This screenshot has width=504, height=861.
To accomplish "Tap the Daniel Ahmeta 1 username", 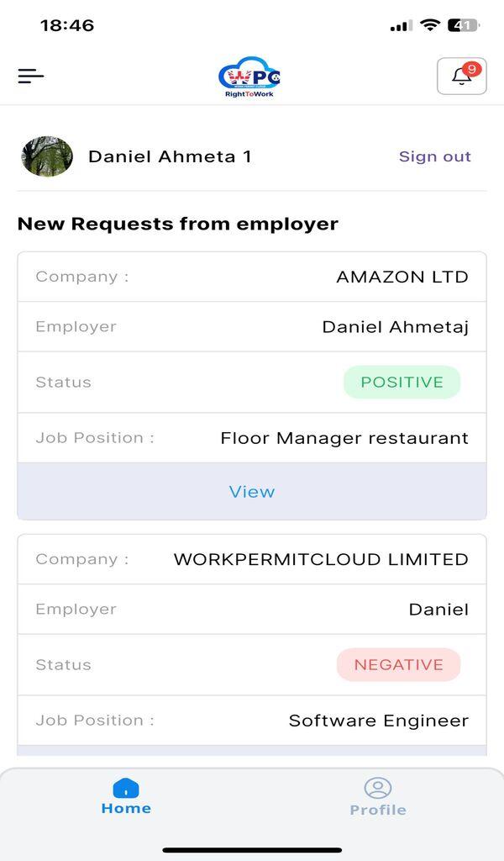I will (x=170, y=156).
